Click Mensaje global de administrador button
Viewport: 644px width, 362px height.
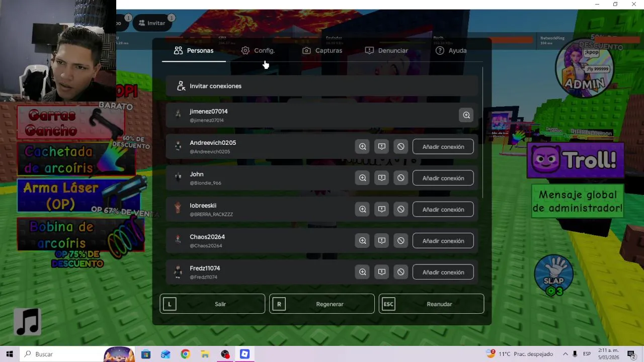pos(577,201)
